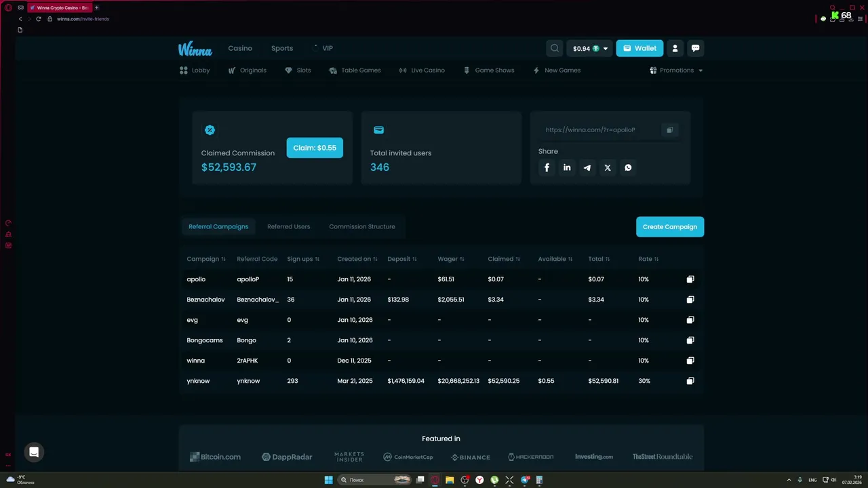Go to Table Games

click(x=355, y=70)
